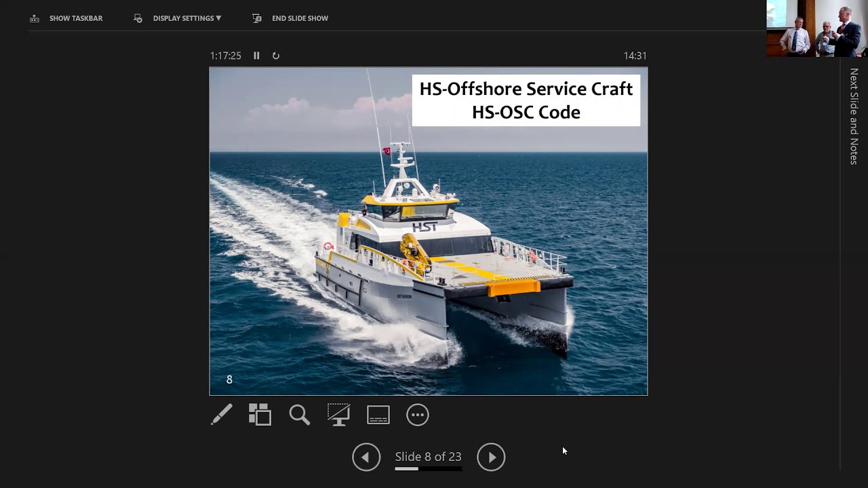This screenshot has height=488, width=868.
Task: Open more slide show options menu
Action: [x=418, y=415]
